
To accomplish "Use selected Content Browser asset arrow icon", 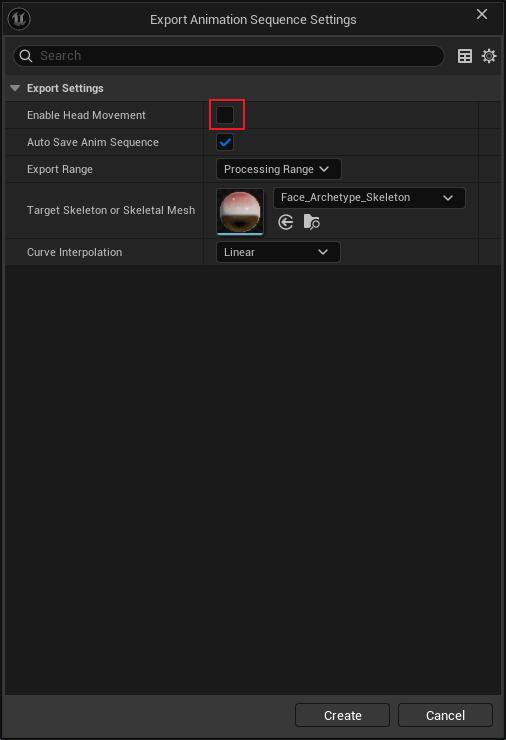I will pyautogui.click(x=285, y=222).
